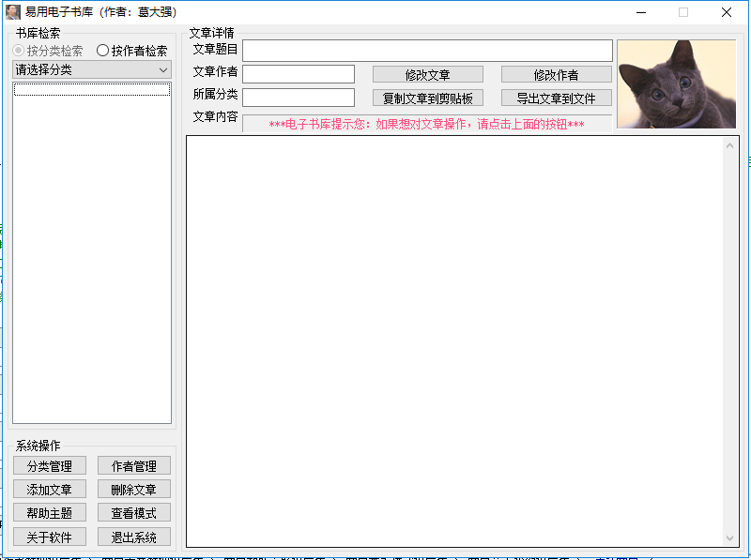Screen dimensions: 751x560
Task: Click the 文章题目 input field
Action: [427, 51]
